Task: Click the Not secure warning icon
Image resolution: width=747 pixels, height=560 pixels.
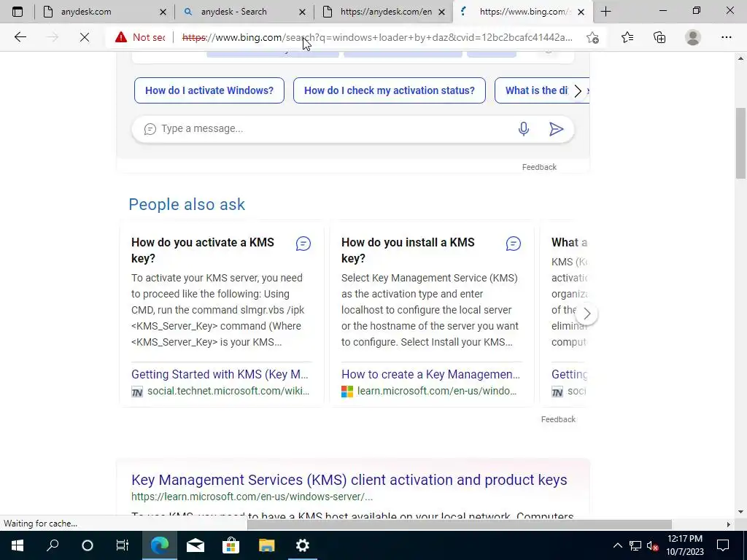Action: 121,37
